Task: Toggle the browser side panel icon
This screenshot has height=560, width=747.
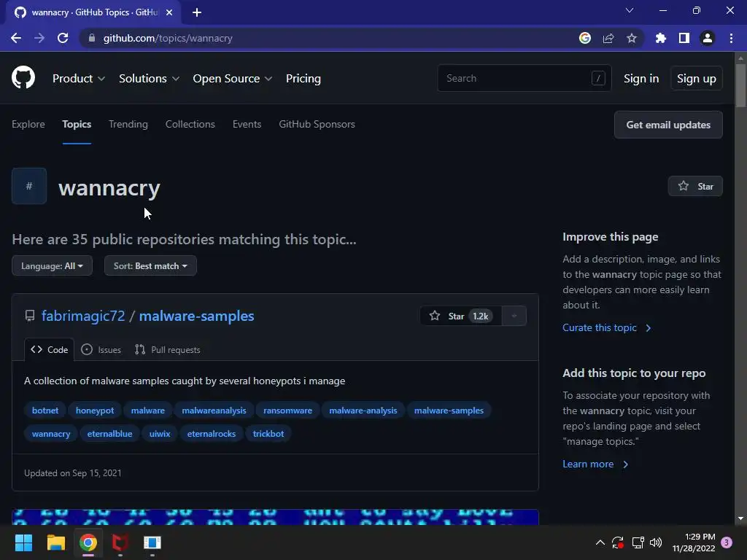Action: 684,38
